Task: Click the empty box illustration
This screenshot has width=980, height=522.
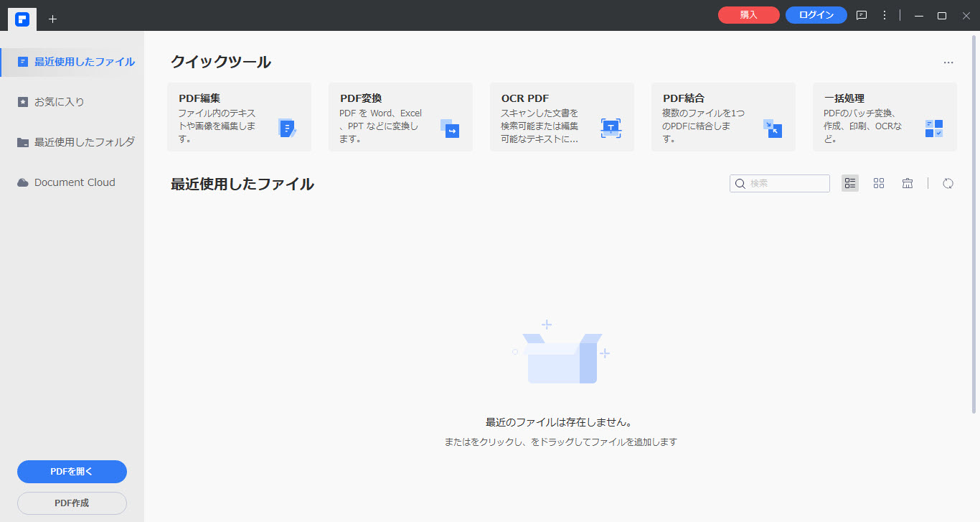Action: [562, 352]
